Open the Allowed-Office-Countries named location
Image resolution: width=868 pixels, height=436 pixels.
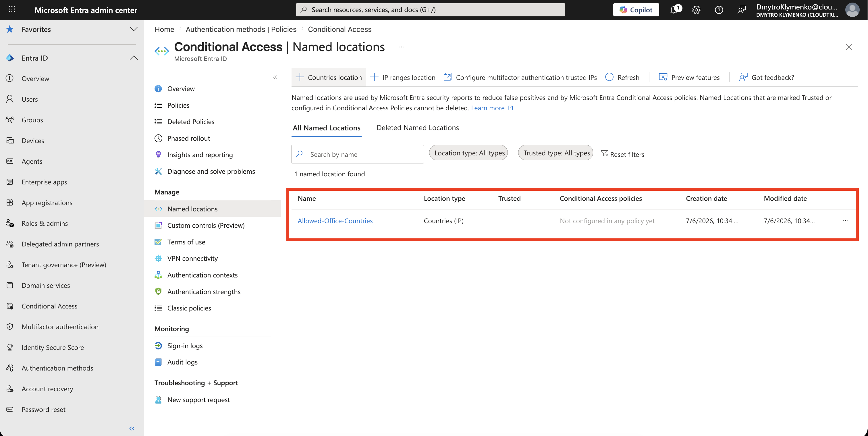(x=335, y=221)
